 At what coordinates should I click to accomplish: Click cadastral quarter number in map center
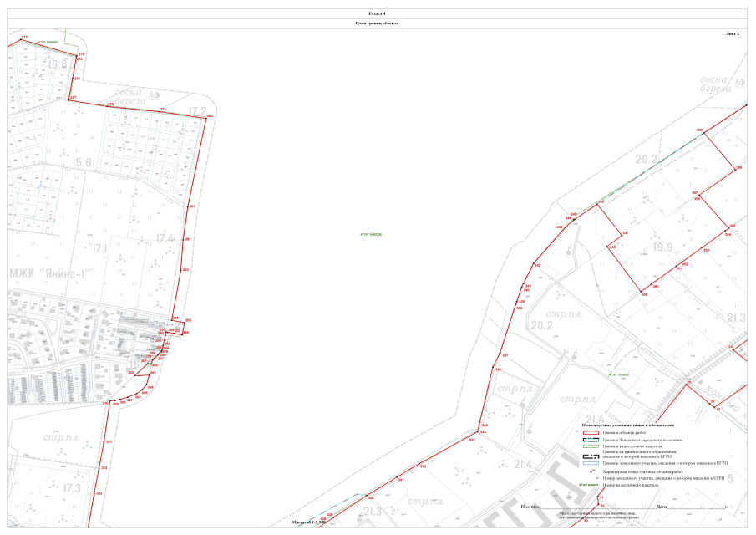tap(370, 235)
